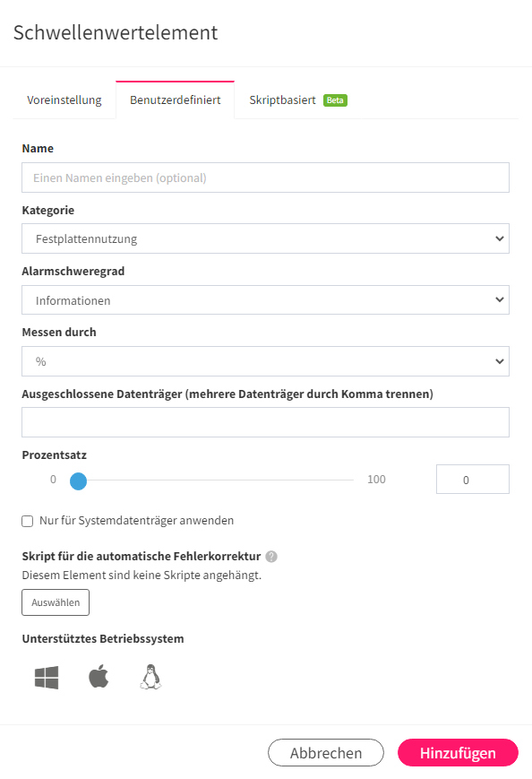Click the Hinzufügen button
The image size is (532, 779).
pyautogui.click(x=458, y=753)
